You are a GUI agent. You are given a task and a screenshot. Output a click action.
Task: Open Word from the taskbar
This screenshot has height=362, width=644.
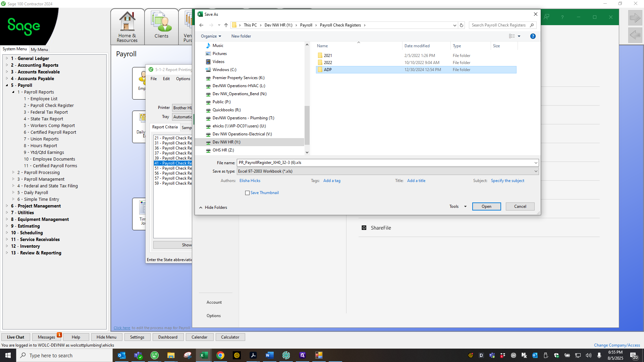tap(270, 355)
